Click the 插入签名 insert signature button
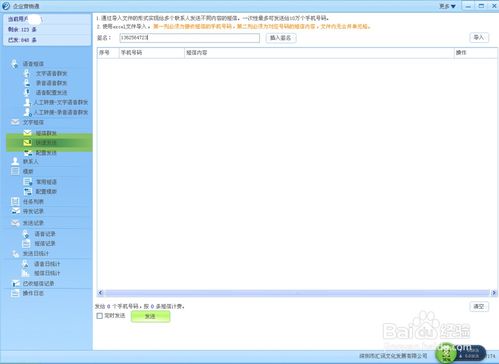Image resolution: width=499 pixels, height=364 pixels. click(280, 38)
